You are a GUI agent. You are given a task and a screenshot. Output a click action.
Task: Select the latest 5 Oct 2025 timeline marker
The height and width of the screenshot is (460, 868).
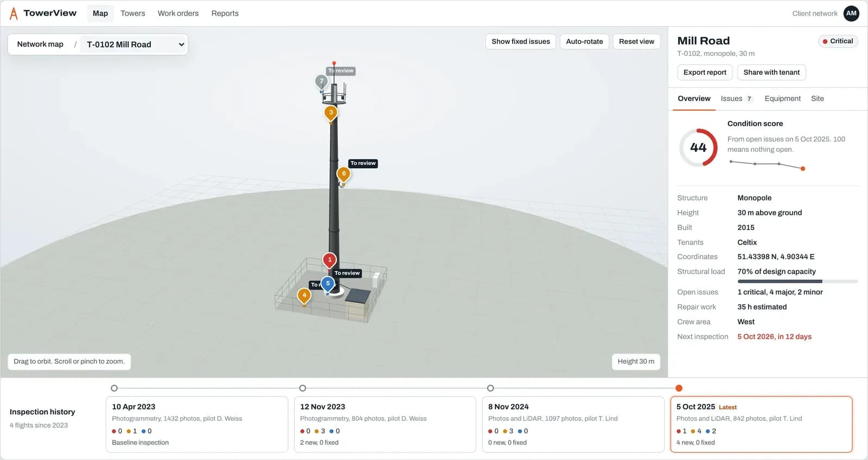pyautogui.click(x=679, y=388)
